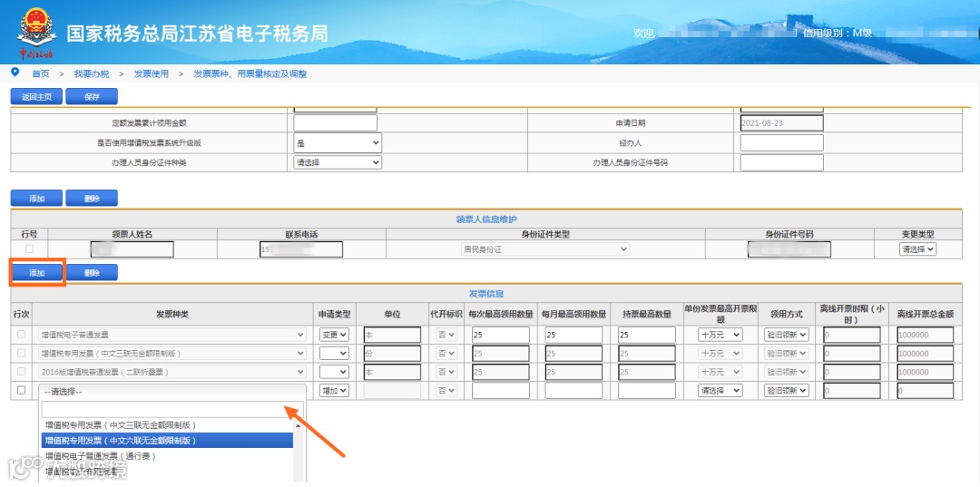
Task: Open 领用方式 dropdown for 增值税电子普通发票 row
Action: click(786, 335)
